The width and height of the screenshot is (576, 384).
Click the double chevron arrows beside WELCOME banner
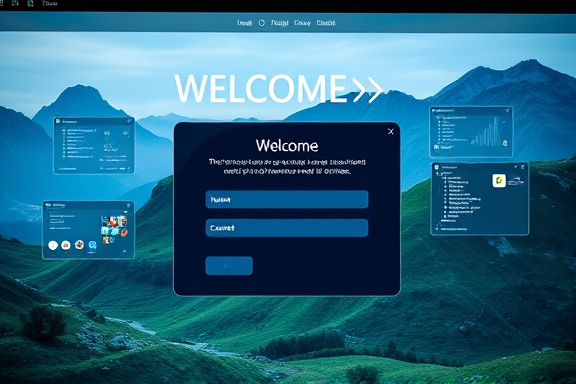[367, 90]
